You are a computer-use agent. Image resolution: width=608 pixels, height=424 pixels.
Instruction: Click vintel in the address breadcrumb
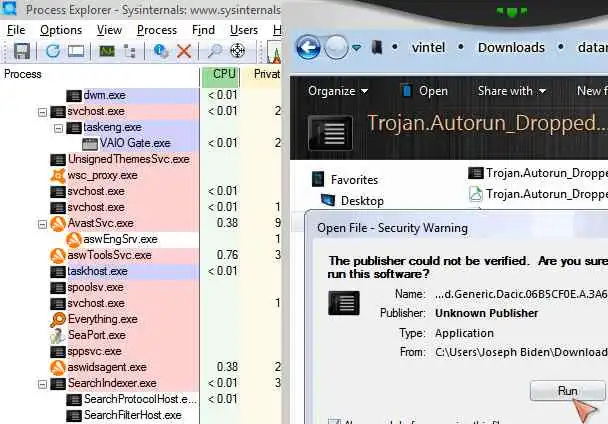click(x=428, y=48)
